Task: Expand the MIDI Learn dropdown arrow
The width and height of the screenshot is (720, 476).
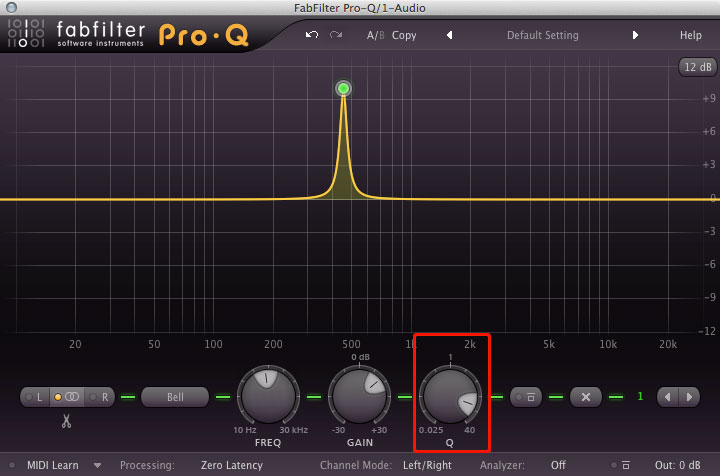Action: click(97, 465)
